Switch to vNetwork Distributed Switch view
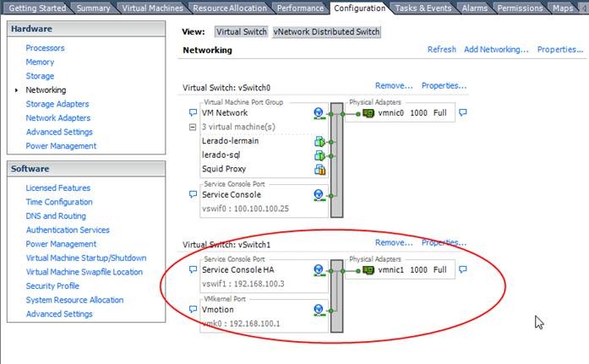 tap(326, 32)
